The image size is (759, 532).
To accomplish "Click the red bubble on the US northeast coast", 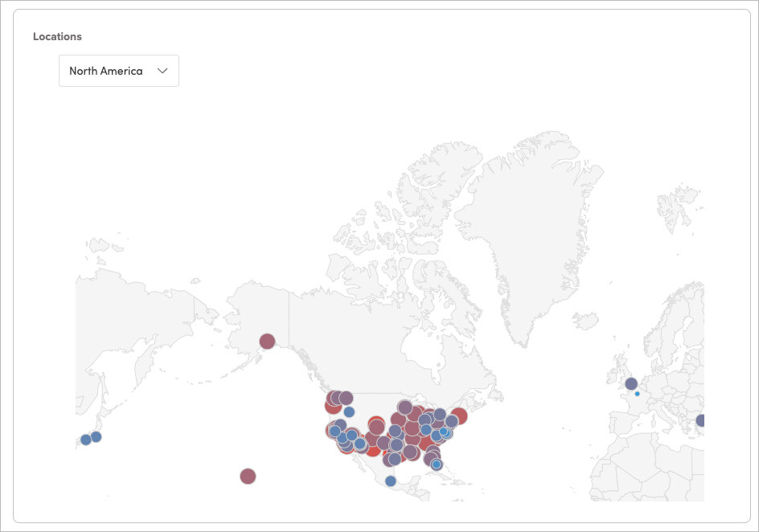I will (459, 416).
